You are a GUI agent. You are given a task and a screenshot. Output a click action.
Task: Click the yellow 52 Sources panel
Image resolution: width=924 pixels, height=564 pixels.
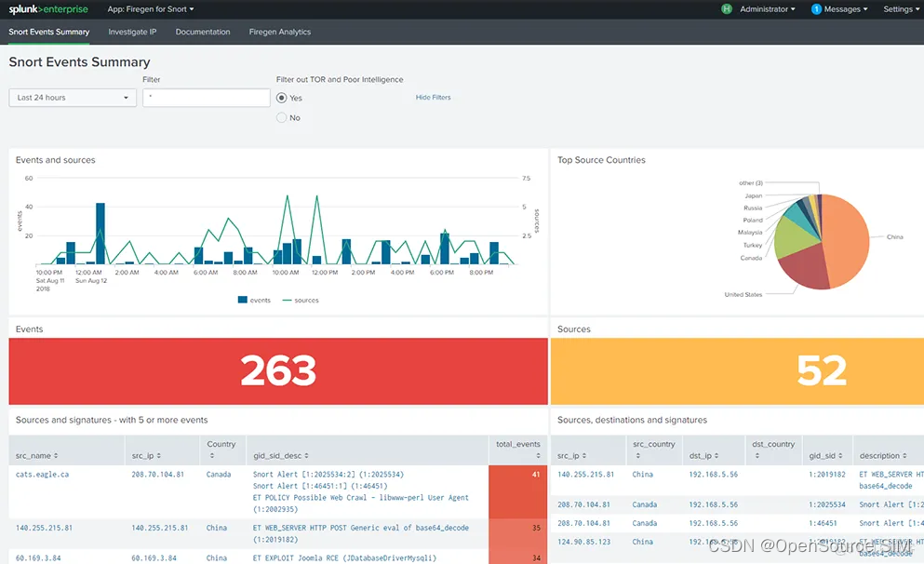point(737,370)
